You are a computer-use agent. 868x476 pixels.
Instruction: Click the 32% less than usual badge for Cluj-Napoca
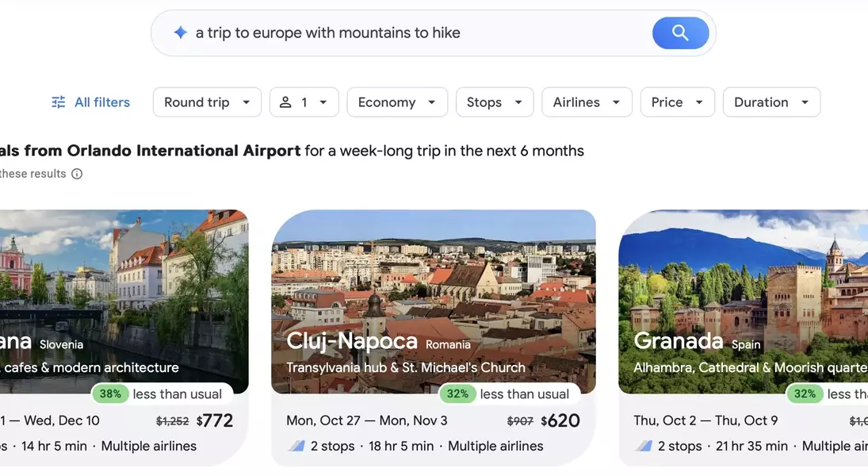(x=458, y=393)
